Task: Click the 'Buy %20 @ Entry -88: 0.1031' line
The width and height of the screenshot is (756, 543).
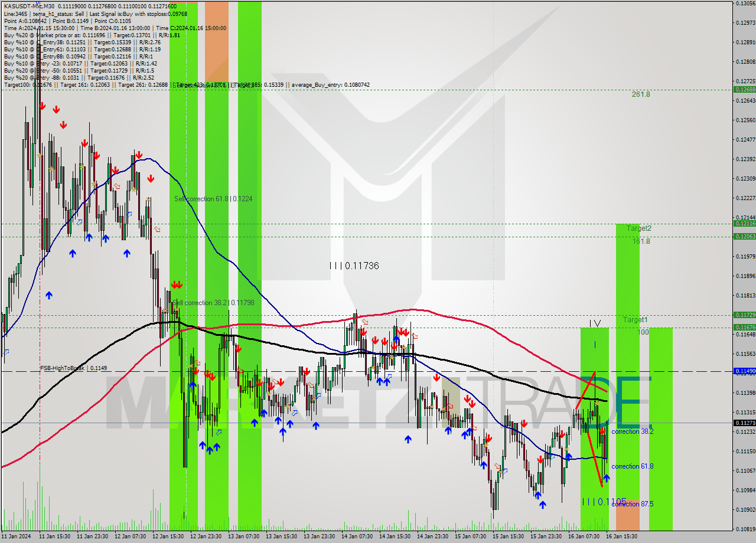Action: [x=79, y=77]
